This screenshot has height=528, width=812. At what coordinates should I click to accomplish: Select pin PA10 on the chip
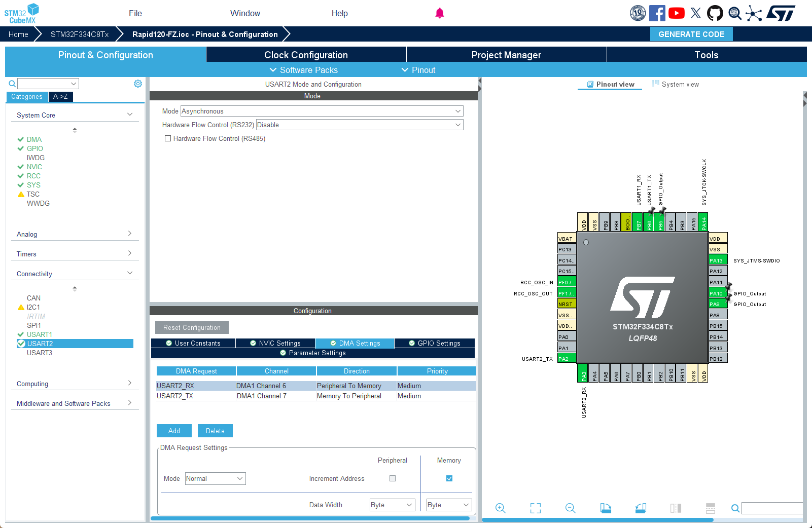[x=718, y=293]
